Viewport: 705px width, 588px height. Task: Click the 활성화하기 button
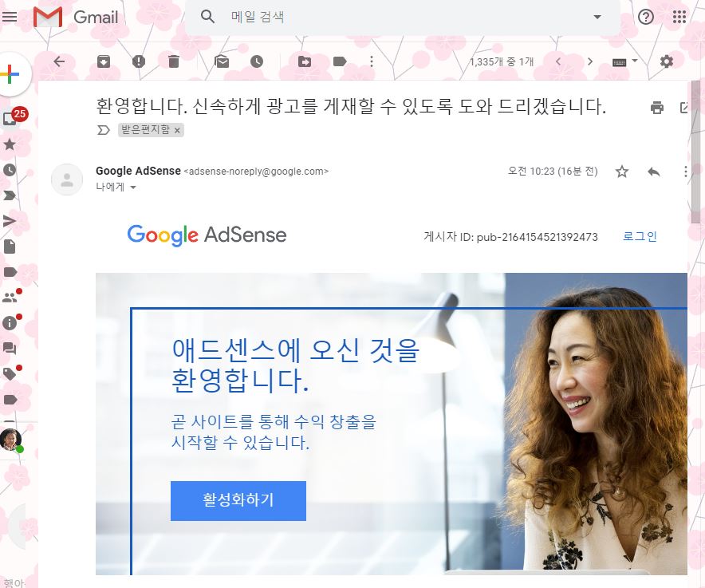tap(238, 501)
